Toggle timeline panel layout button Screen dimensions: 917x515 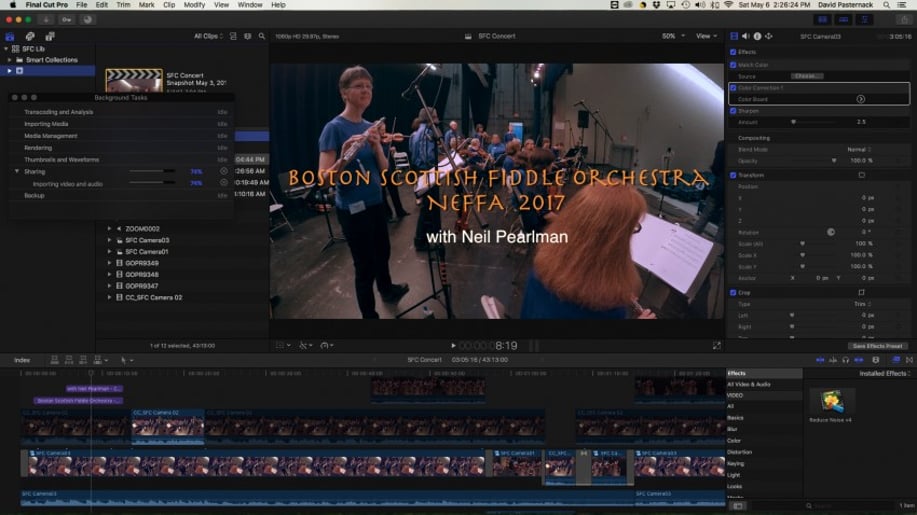[843, 19]
